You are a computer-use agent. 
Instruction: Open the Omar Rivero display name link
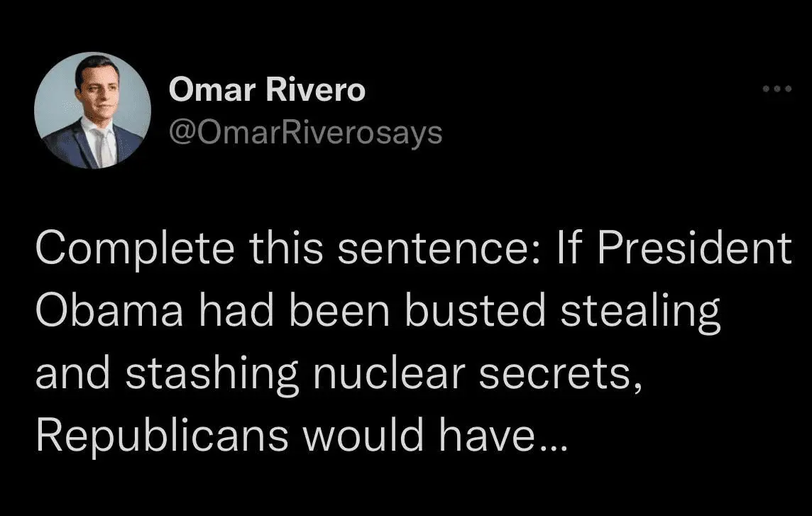pyautogui.click(x=268, y=90)
